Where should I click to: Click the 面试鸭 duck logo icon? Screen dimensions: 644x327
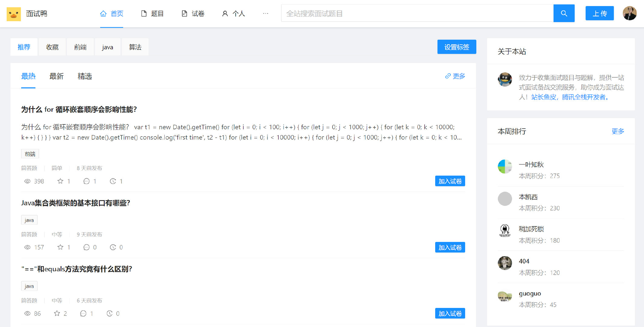[x=12, y=13]
